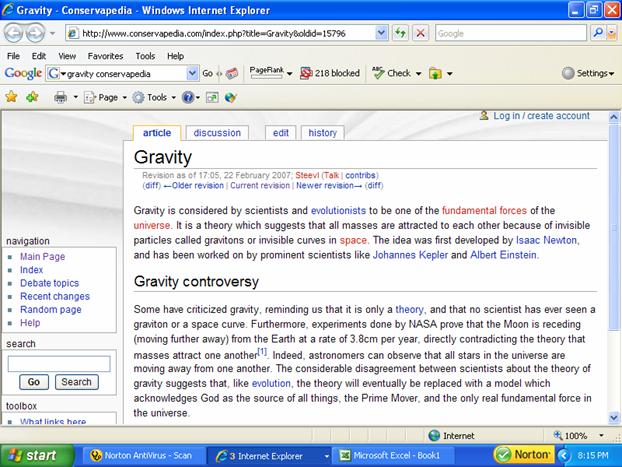Click the magnifier search icon beside Google box

pos(597,33)
